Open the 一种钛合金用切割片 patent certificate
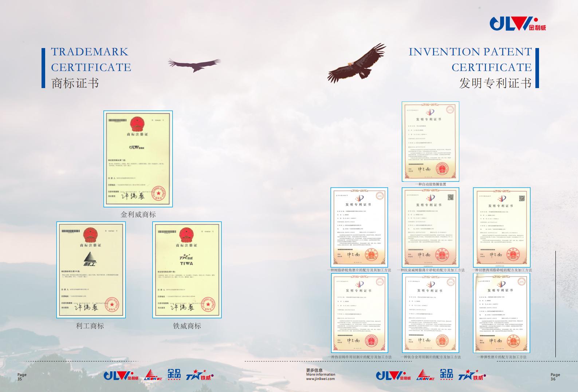The height and width of the screenshot is (392, 578). (x=430, y=313)
